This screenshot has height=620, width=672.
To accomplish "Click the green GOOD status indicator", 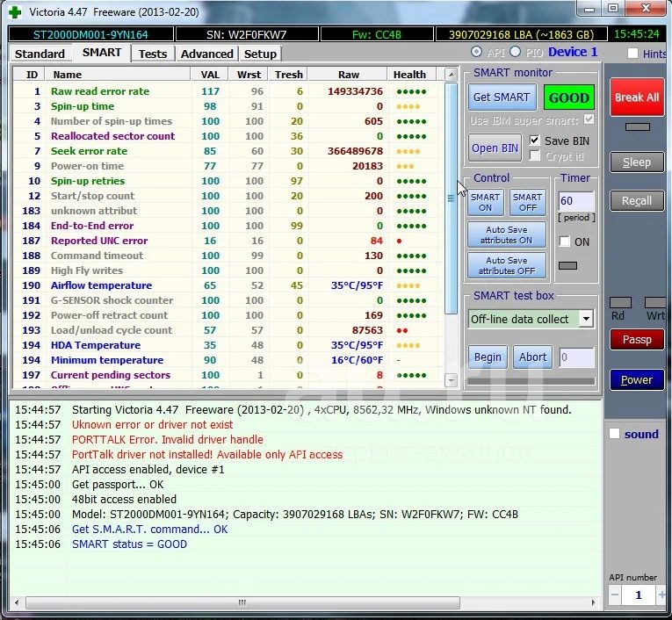I will click(568, 97).
